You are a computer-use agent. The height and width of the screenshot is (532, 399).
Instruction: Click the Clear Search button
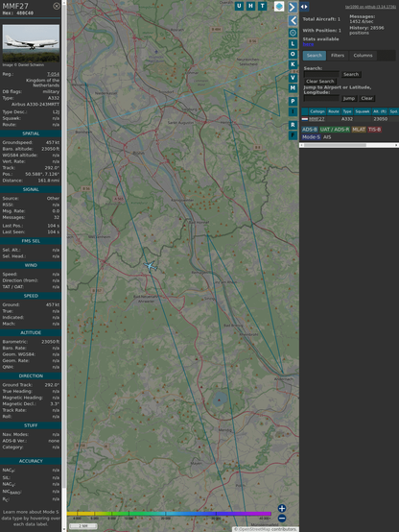(320, 81)
